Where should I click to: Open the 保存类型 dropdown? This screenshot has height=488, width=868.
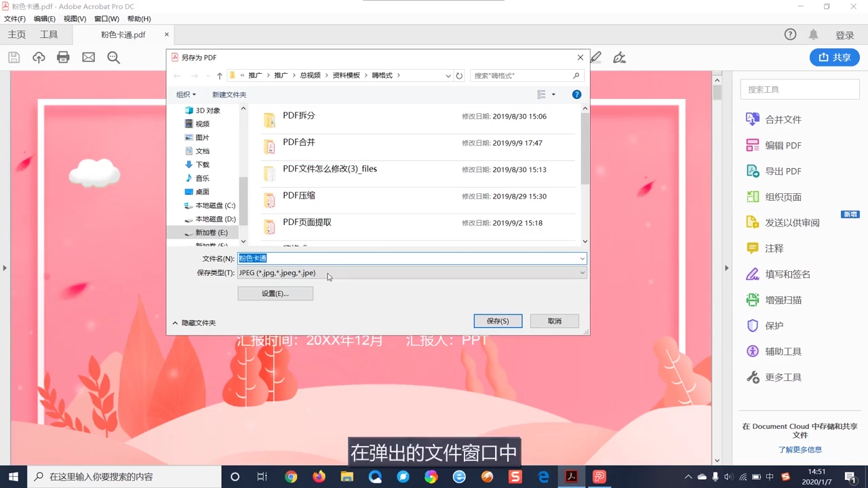[412, 272]
